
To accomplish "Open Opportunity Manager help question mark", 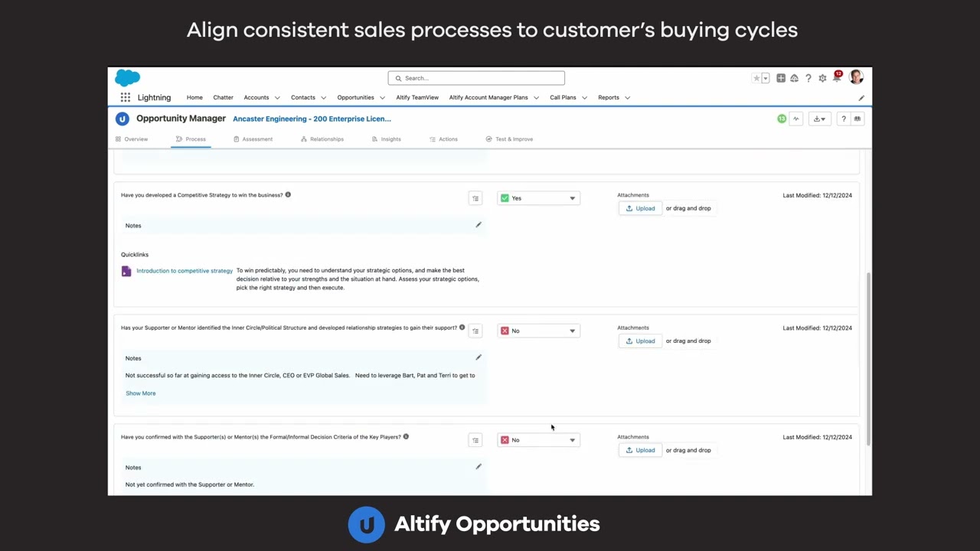I will (843, 119).
